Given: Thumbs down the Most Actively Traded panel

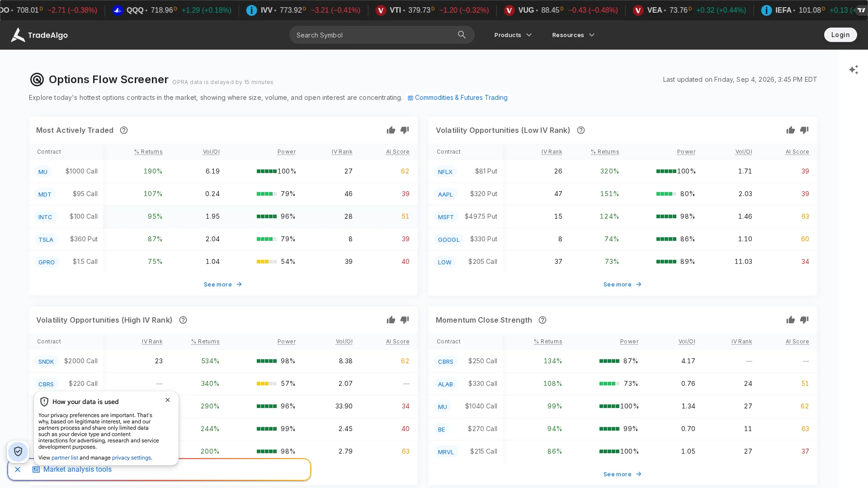Looking at the screenshot, I should pyautogui.click(x=405, y=130).
